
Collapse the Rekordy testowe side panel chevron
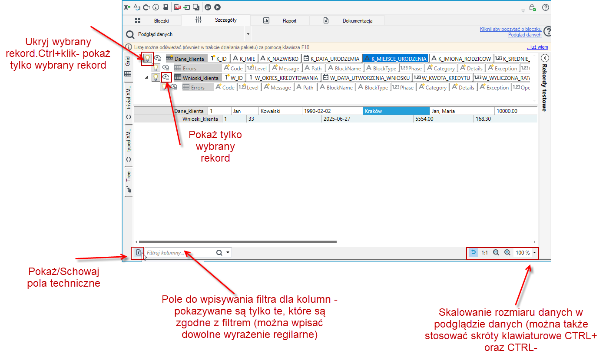pos(545,58)
